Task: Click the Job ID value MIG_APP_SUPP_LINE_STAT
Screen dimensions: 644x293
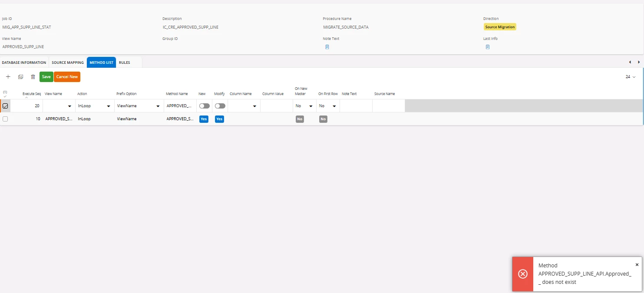Action: pos(26,27)
